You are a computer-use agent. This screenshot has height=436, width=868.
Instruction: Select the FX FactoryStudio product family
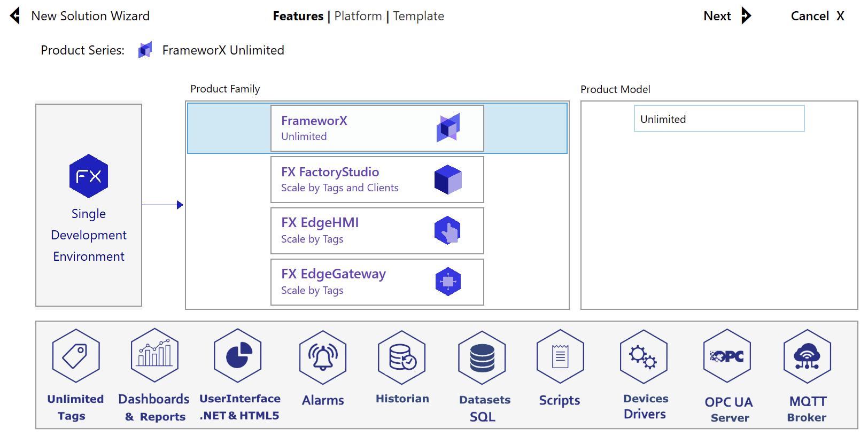tap(377, 180)
